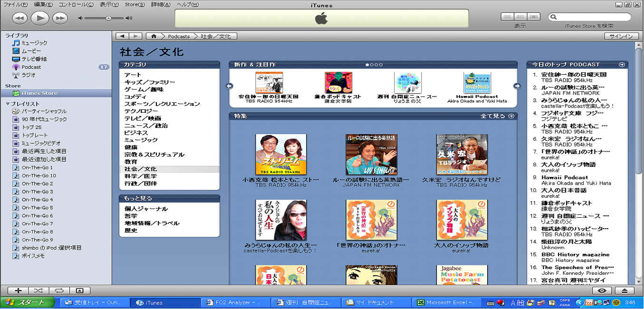Open the 大人のイソップ物語 featured artwork
This screenshot has width=644, height=309.
click(x=462, y=220)
